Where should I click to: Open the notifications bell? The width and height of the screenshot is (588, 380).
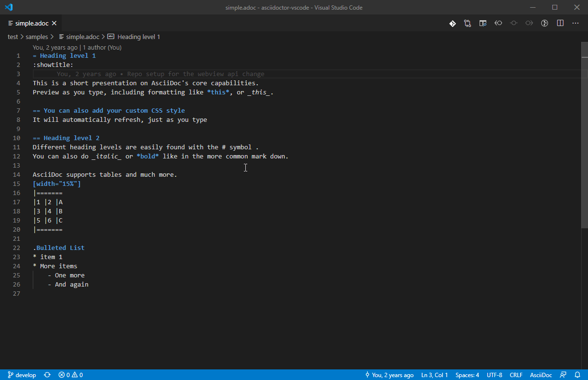click(577, 375)
